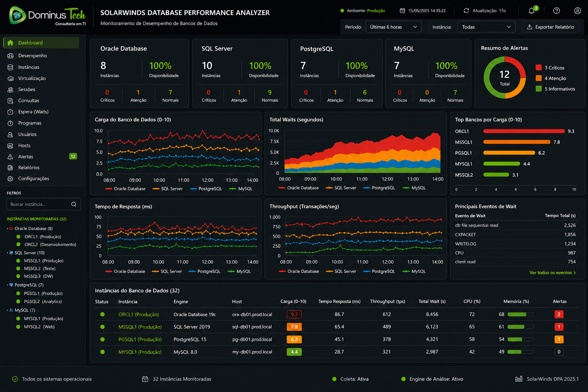588x392 pixels.
Task: Click the Virtualização sidebar icon
Action: [10, 78]
